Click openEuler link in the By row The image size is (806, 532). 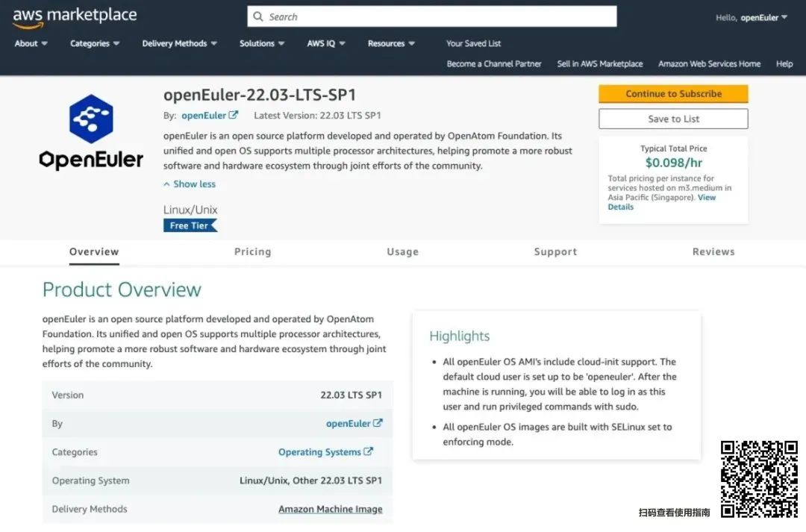click(348, 424)
